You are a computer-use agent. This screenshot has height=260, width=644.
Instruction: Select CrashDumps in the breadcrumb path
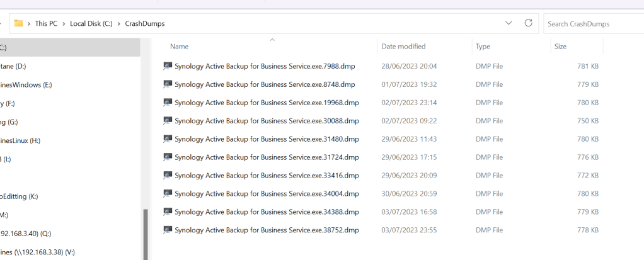144,24
